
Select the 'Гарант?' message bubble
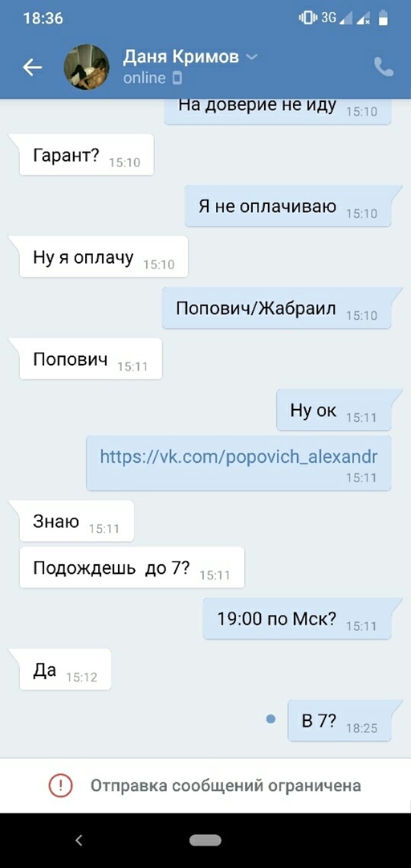tap(86, 155)
